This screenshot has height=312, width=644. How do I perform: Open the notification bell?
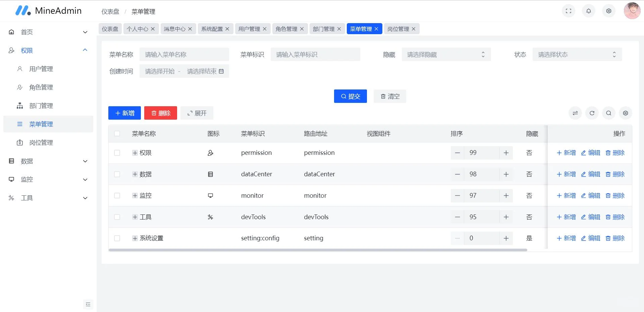(589, 11)
